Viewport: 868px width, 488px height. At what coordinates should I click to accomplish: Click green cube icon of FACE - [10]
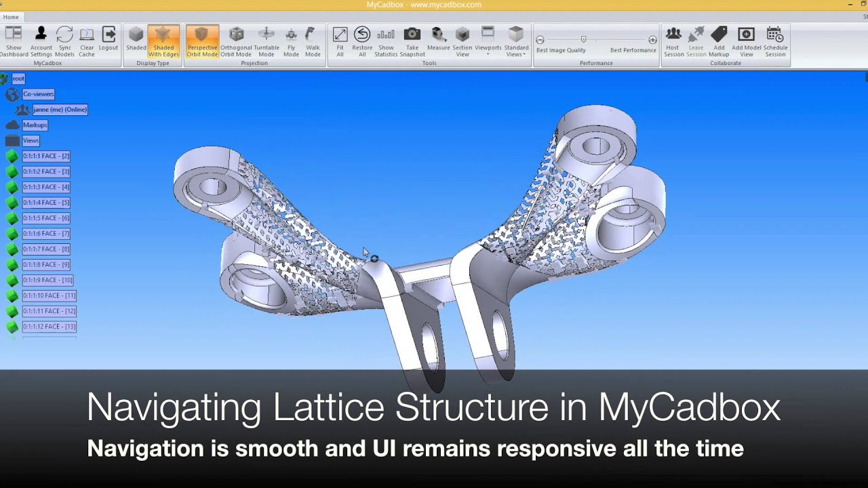[x=12, y=281]
